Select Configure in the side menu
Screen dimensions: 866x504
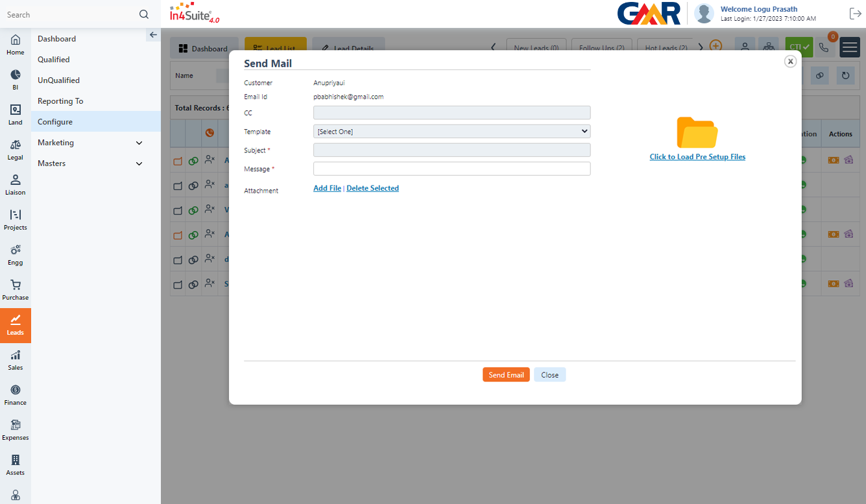pyautogui.click(x=55, y=122)
